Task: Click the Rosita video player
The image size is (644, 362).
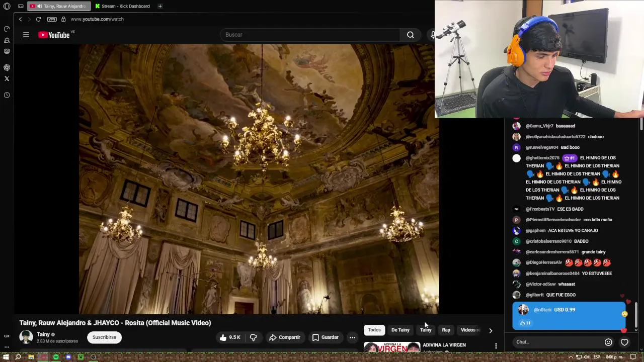Action: click(x=259, y=179)
